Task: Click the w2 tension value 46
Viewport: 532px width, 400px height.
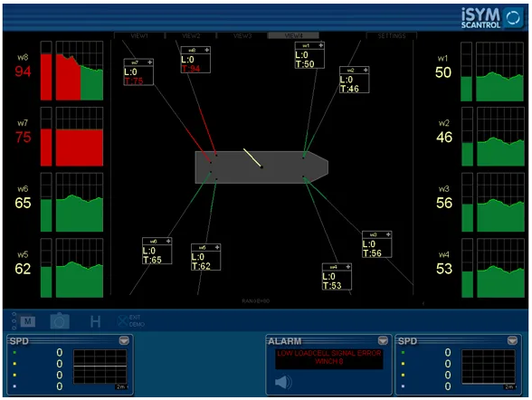Action: [444, 137]
